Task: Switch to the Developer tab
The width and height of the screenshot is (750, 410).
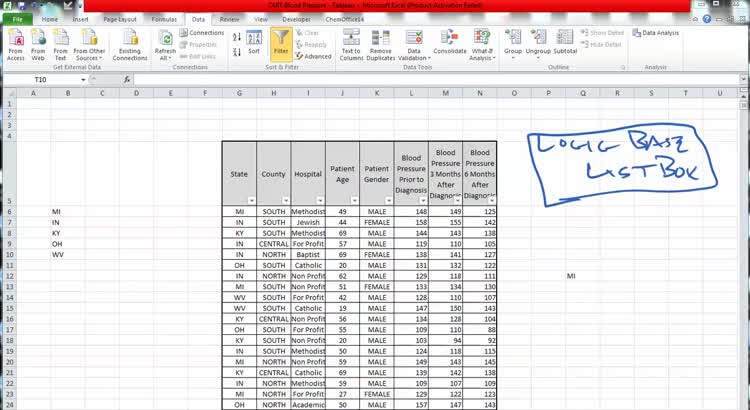Action: point(297,20)
